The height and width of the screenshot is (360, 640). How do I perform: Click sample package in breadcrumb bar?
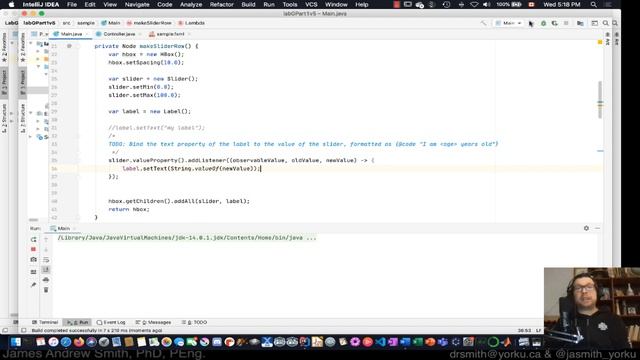click(86, 23)
